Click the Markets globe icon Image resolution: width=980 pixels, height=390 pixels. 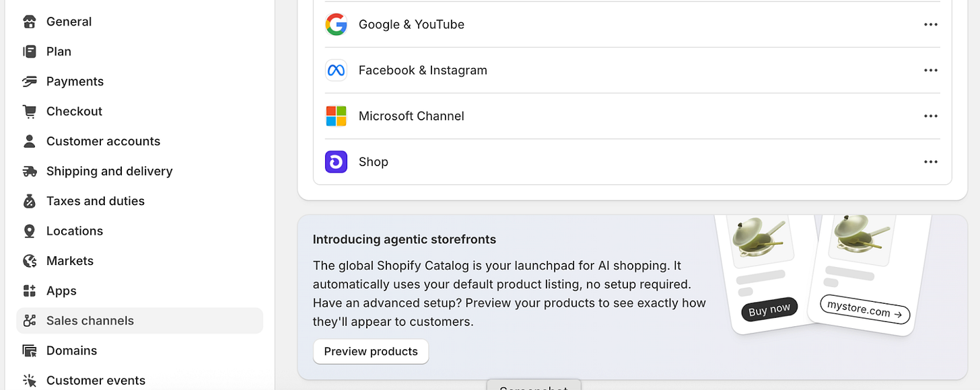pyautogui.click(x=29, y=261)
